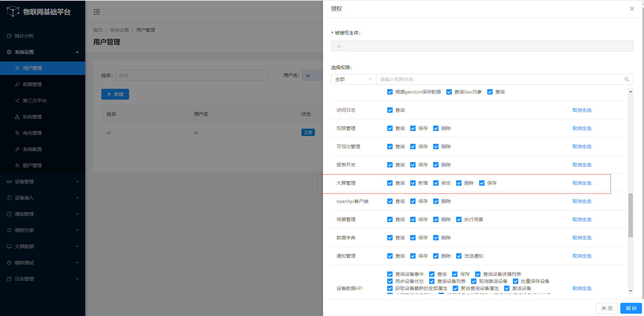
Task: Click the search magnifier icon in permission field
Action: point(626,79)
